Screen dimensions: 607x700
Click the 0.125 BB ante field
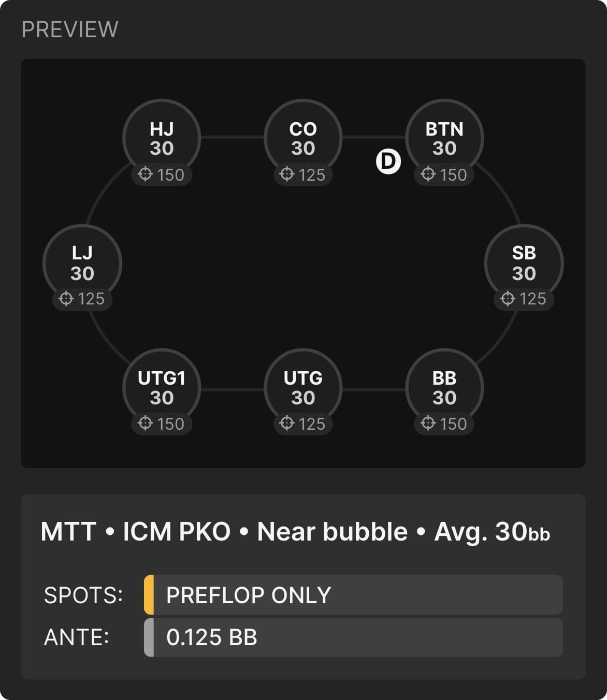tap(353, 637)
